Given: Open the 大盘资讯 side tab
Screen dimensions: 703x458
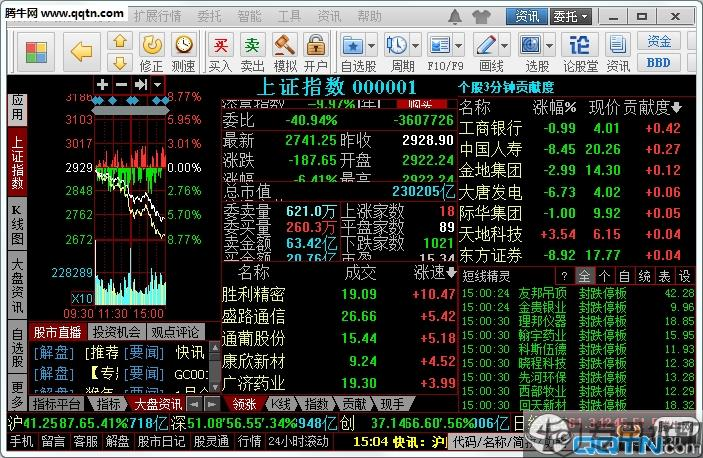Looking at the screenshot, I should [x=17, y=285].
